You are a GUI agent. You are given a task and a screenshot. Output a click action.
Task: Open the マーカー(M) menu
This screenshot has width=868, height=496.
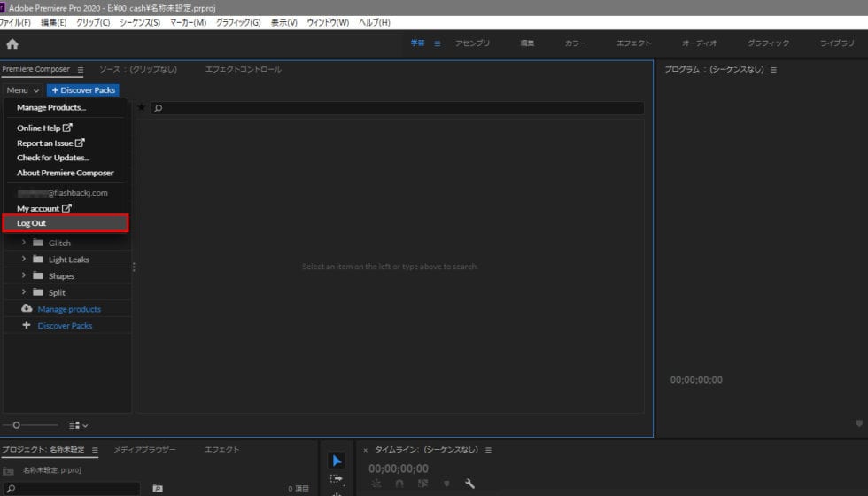tap(188, 23)
